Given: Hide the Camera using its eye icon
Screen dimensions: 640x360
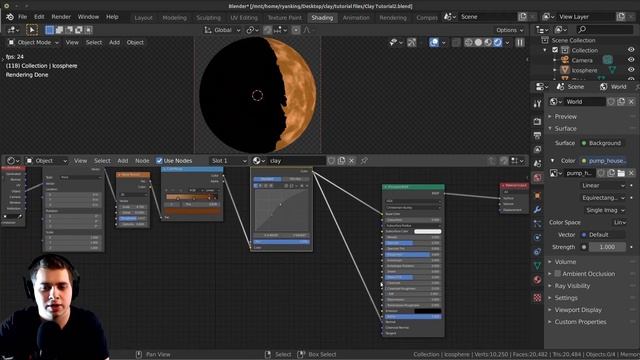Looking at the screenshot, I should click(x=631, y=60).
